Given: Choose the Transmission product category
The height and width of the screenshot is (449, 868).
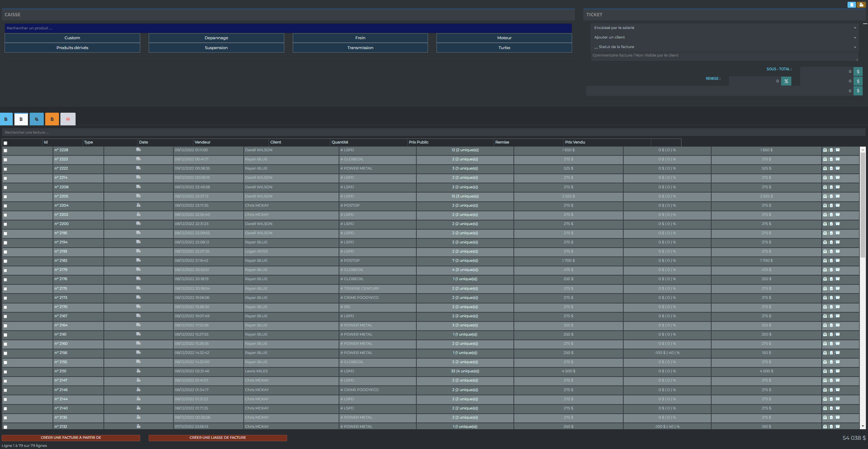Looking at the screenshot, I should pos(360,48).
